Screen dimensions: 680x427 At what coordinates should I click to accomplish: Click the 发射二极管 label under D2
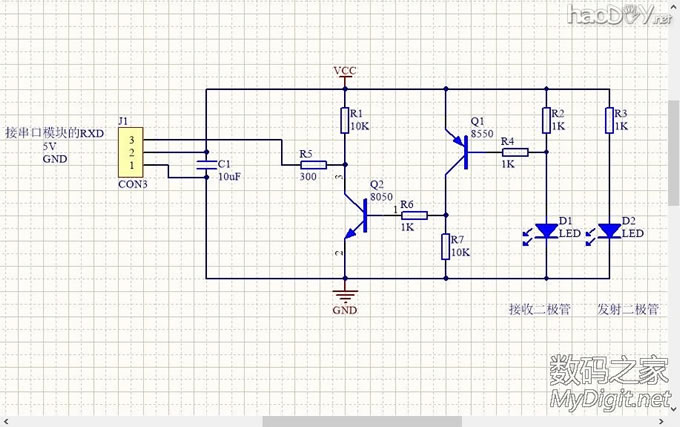627,309
